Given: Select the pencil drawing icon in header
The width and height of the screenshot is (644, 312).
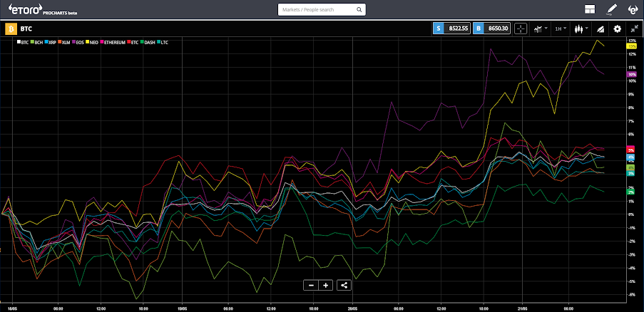Looking at the screenshot, I should [612, 9].
